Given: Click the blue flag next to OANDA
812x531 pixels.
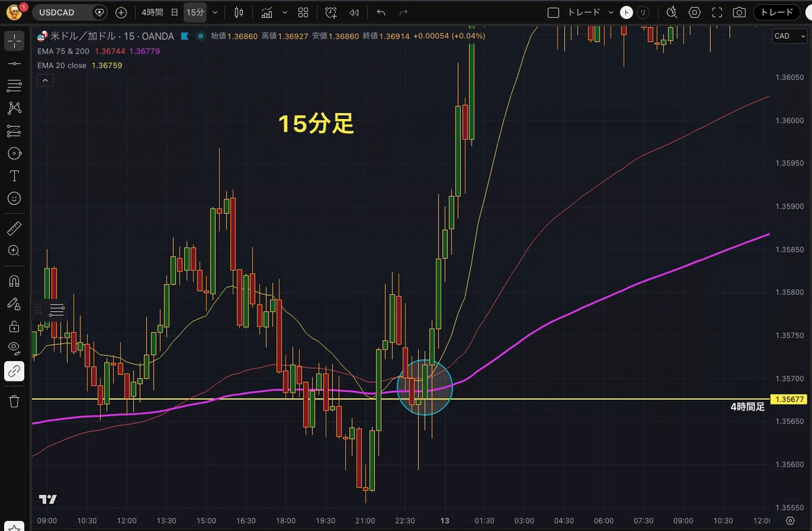Looking at the screenshot, I should pyautogui.click(x=184, y=36).
